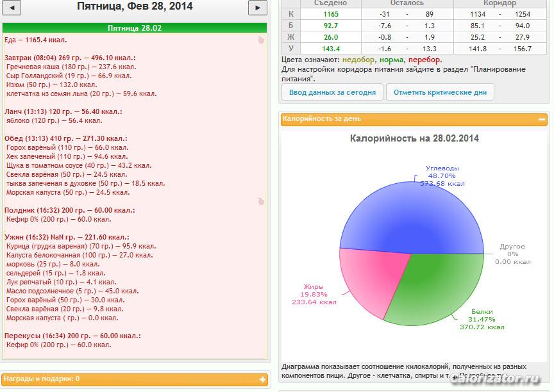The height and width of the screenshot is (392, 554).
Task: Open the Завтрак (08:04) meal entry
Action: click(x=71, y=58)
